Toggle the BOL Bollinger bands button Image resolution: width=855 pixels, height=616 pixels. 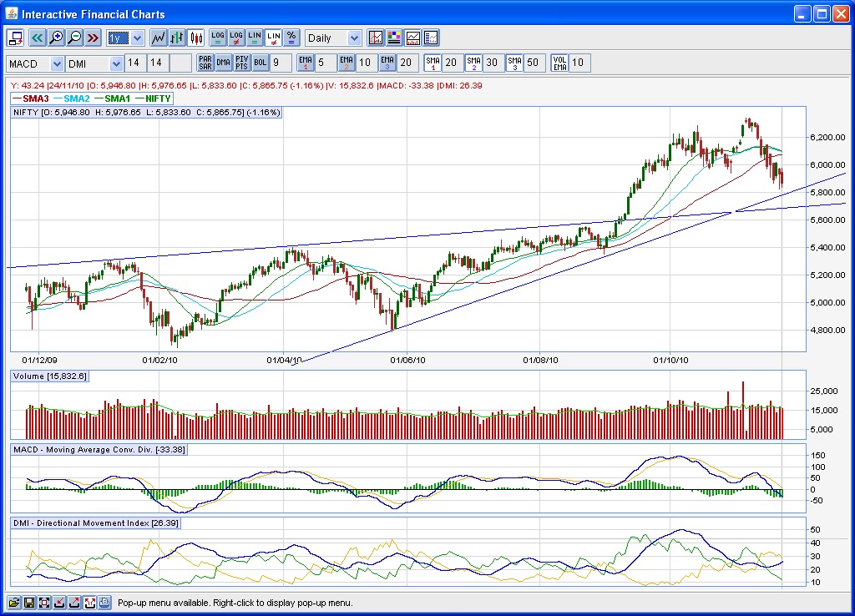tap(261, 63)
